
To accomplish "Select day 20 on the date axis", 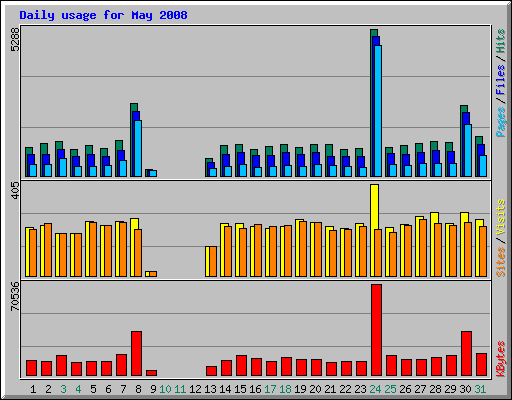I will pos(315,389).
